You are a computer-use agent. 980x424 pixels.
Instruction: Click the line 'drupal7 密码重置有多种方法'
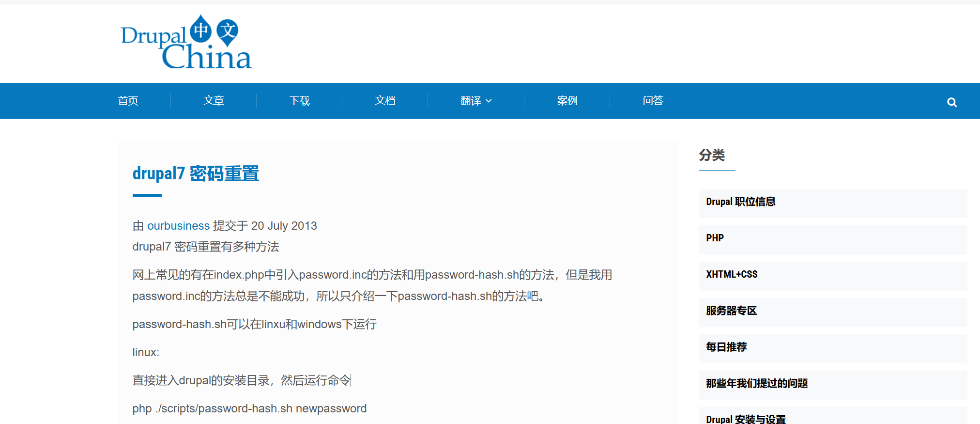(x=206, y=247)
